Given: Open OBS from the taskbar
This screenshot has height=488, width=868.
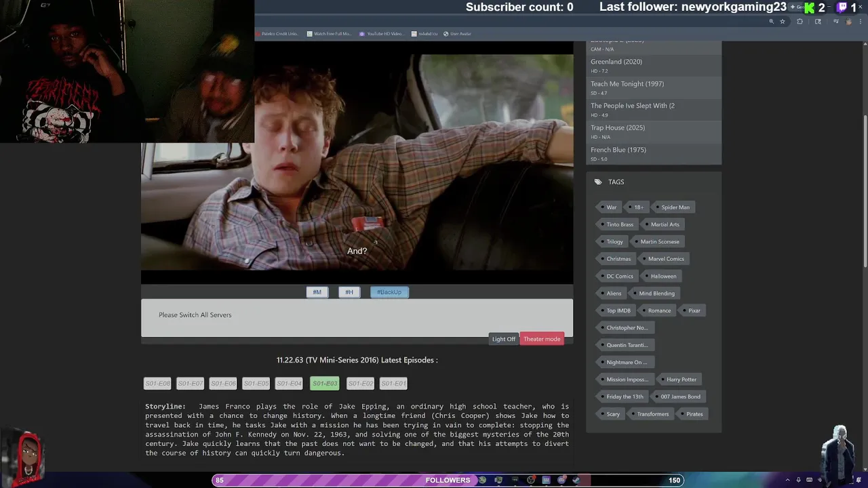Looking at the screenshot, I should click(x=530, y=480).
